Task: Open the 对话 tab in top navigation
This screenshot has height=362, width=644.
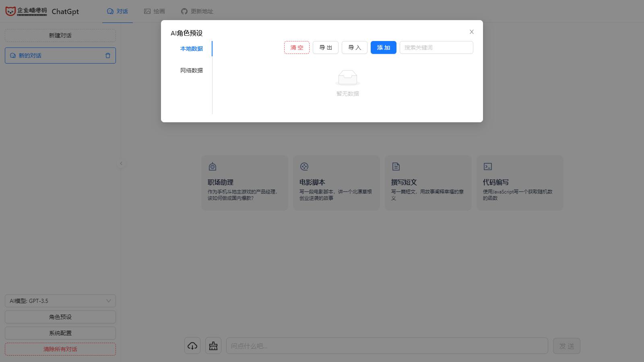Action: (x=118, y=11)
